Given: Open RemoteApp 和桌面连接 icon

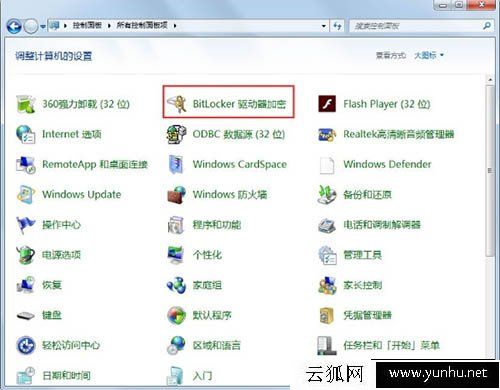Looking at the screenshot, I should tap(26, 164).
